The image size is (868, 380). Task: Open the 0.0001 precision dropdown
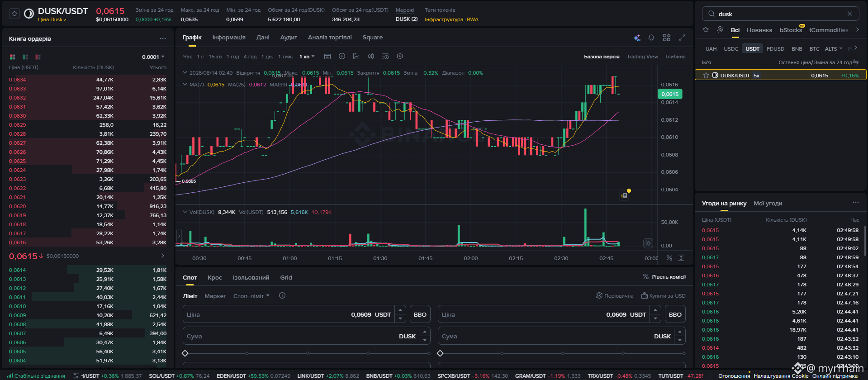tap(153, 57)
